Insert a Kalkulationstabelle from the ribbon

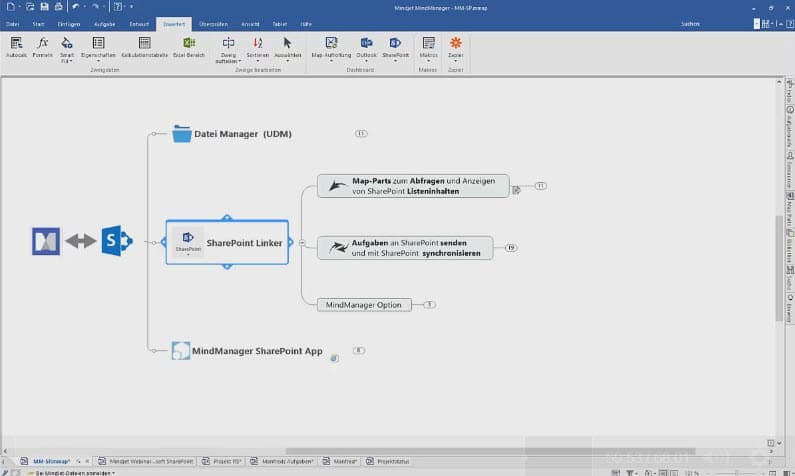[x=144, y=47]
